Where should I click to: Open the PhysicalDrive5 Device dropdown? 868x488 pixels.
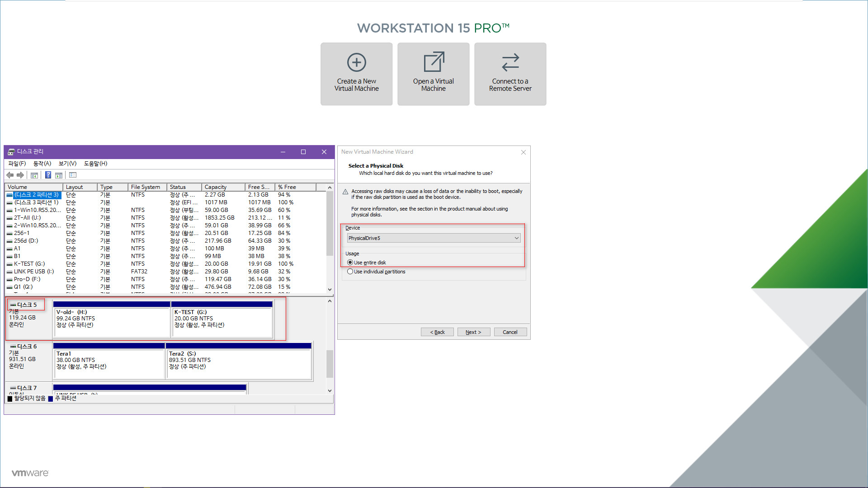click(x=434, y=238)
